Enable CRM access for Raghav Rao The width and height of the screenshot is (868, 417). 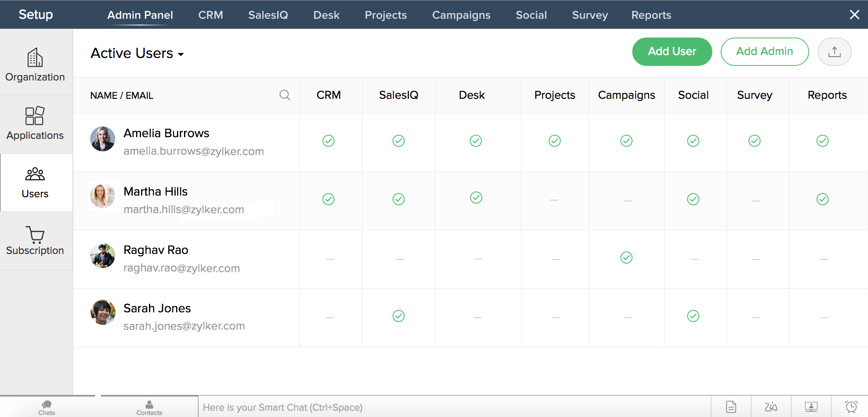point(330,259)
